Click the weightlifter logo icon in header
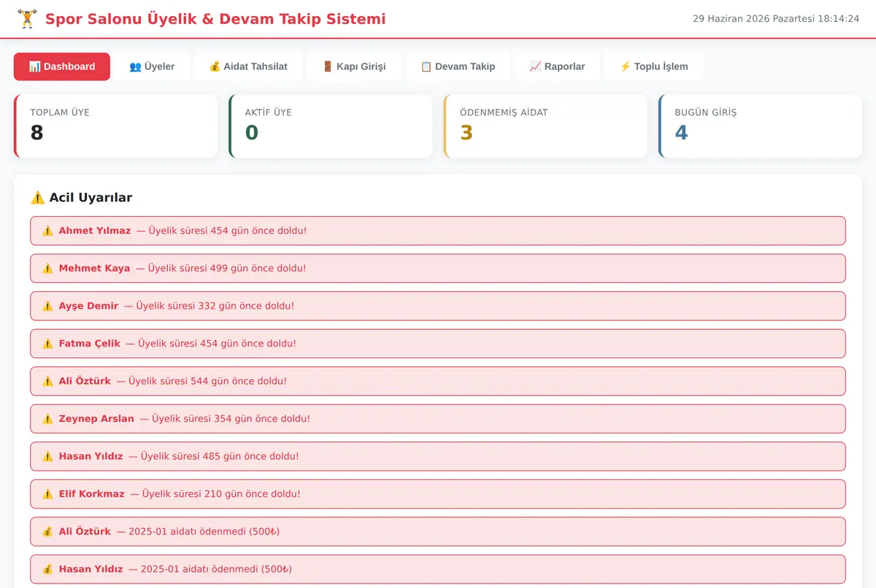The height and width of the screenshot is (588, 876). click(x=26, y=19)
